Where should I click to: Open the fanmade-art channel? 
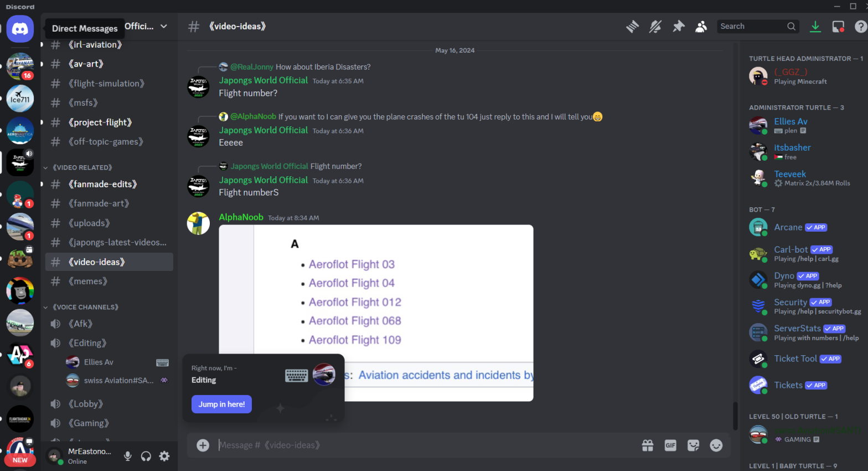pos(109,204)
